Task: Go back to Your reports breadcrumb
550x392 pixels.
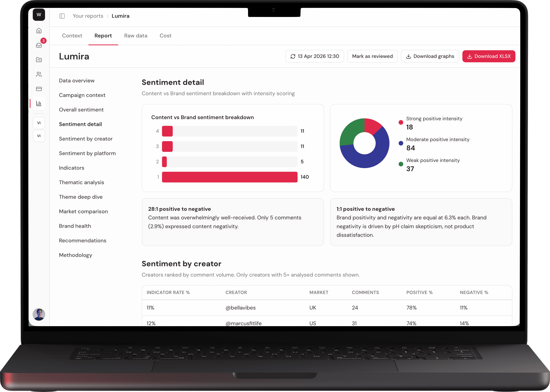Action: point(88,16)
